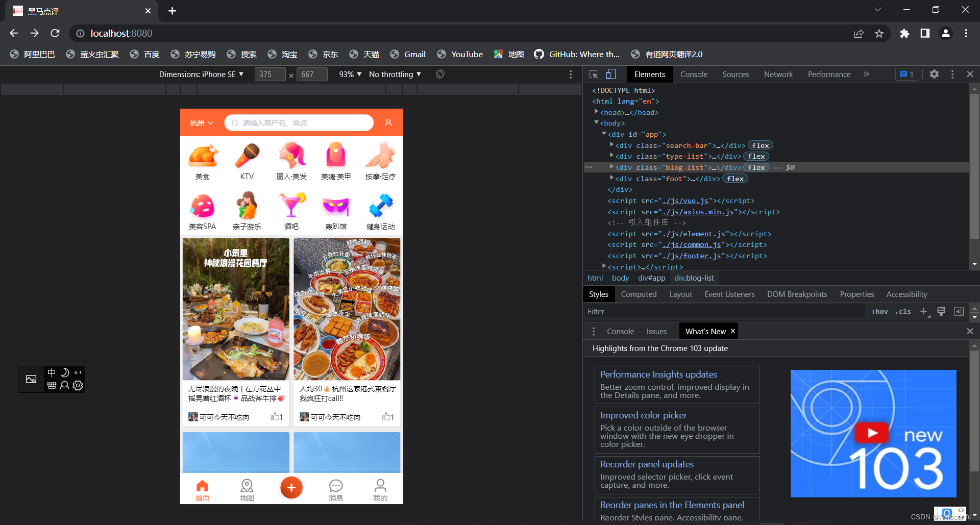
Task: Open the ./js/vue.js script link
Action: 685,201
